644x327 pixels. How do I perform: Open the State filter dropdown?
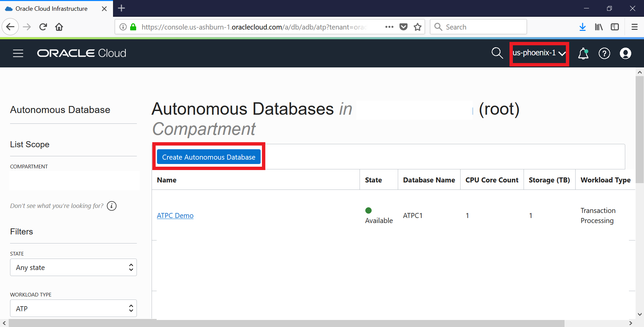(x=73, y=267)
